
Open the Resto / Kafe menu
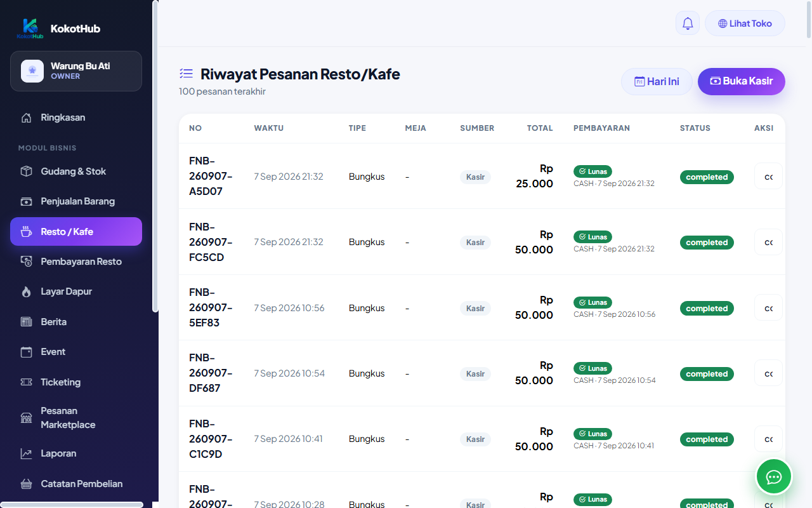click(76, 232)
